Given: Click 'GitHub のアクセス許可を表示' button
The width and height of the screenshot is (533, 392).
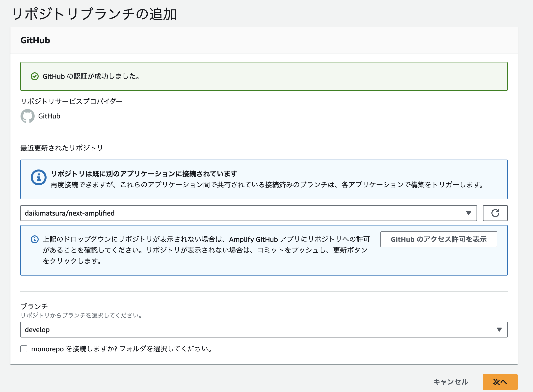Looking at the screenshot, I should 439,239.
